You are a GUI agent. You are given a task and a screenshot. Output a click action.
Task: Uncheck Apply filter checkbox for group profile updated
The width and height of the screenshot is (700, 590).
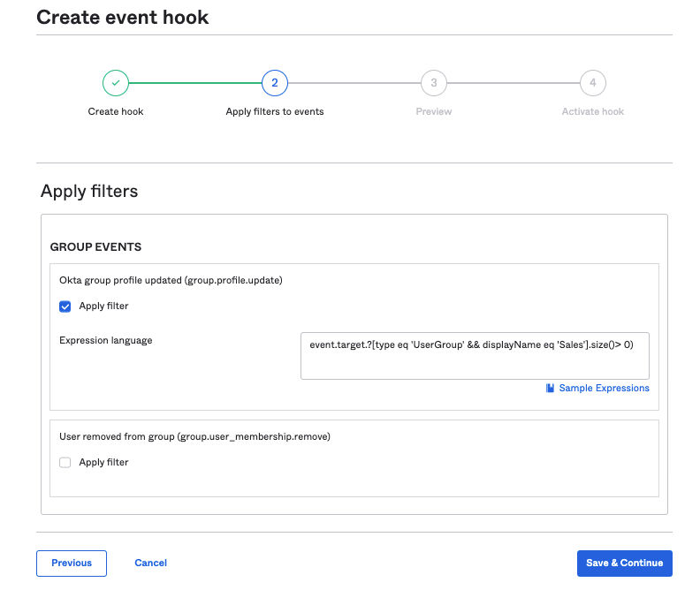[65, 306]
